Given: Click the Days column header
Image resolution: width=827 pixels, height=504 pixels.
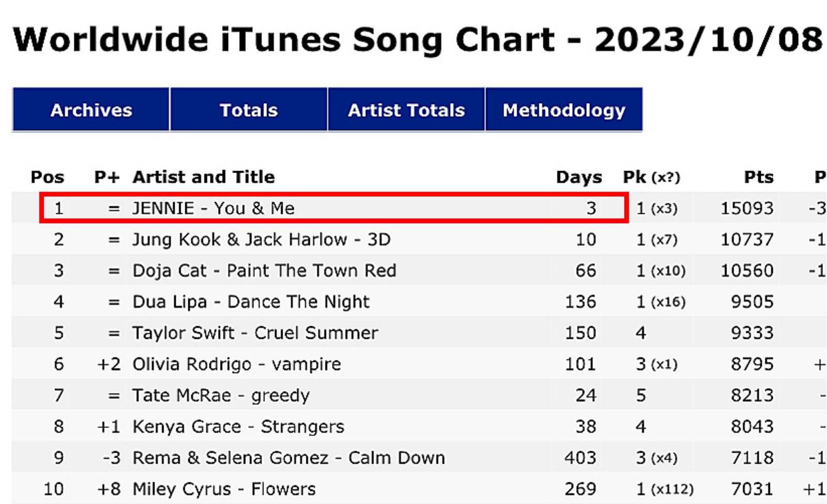Looking at the screenshot, I should (579, 177).
